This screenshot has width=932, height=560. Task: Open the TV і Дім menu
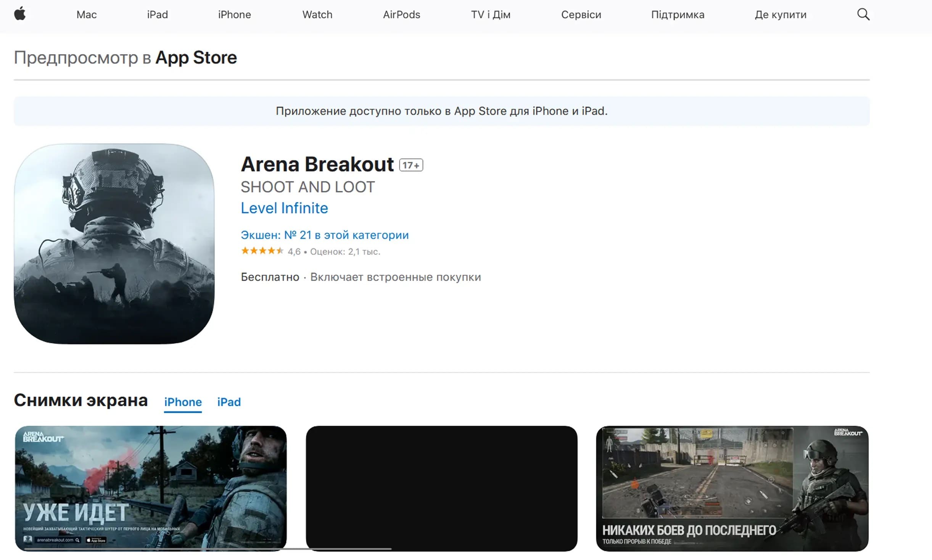point(491,14)
